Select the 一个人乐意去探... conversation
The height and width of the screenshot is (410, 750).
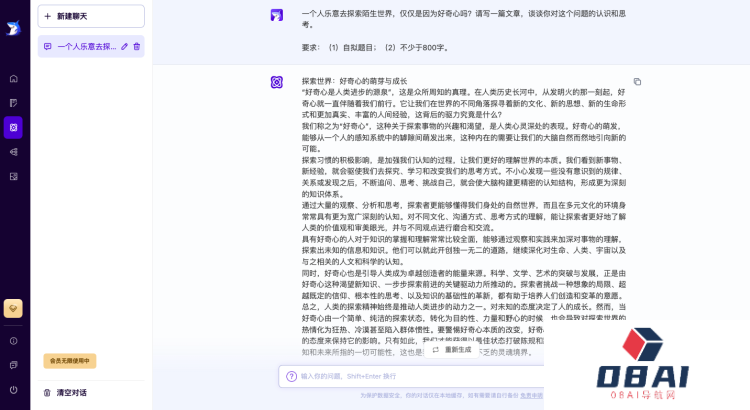(87, 46)
